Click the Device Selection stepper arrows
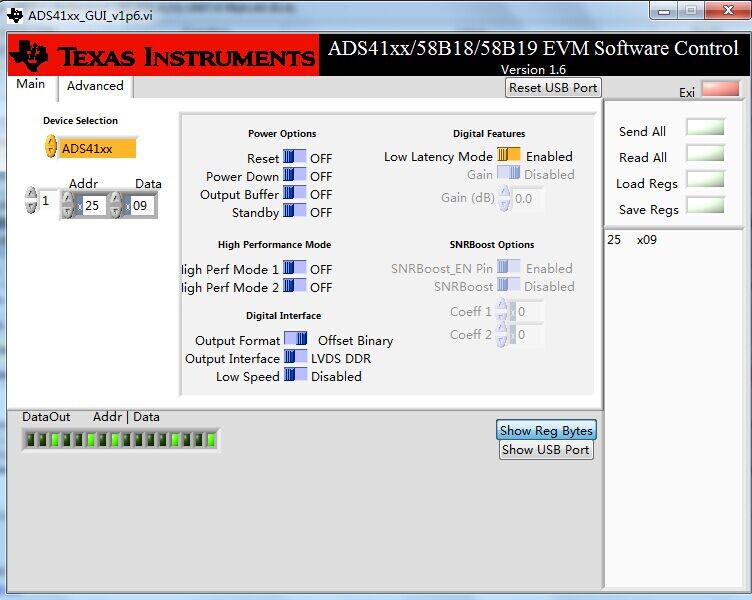752x600 pixels. (x=51, y=147)
